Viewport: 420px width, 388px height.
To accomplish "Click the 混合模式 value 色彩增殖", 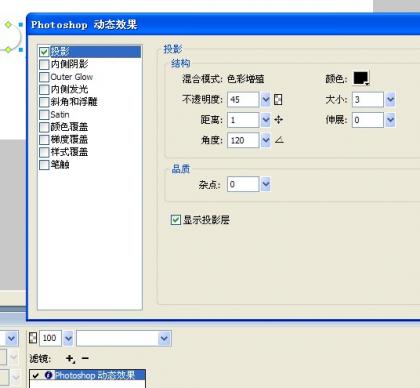I will (x=246, y=79).
